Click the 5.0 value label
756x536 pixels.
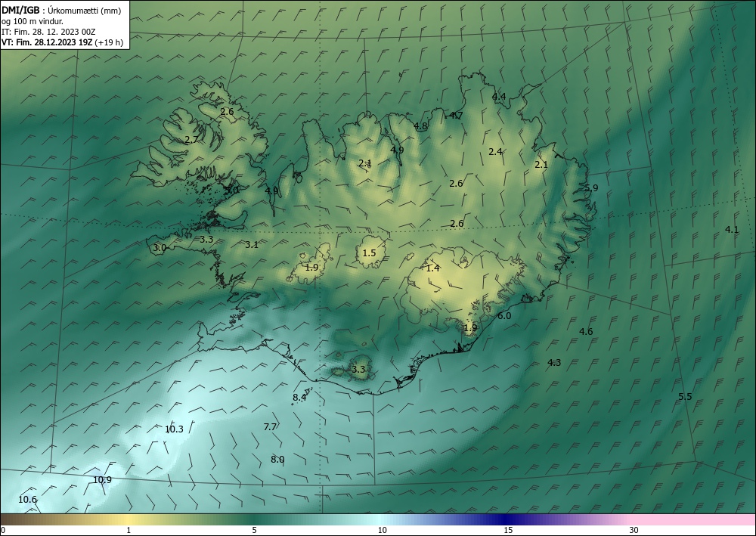pyautogui.click(x=232, y=190)
